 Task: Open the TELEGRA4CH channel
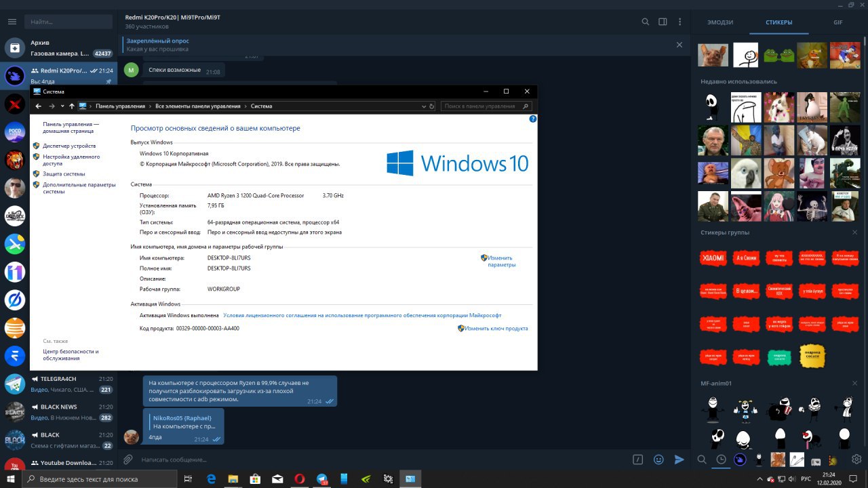pyautogui.click(x=58, y=384)
